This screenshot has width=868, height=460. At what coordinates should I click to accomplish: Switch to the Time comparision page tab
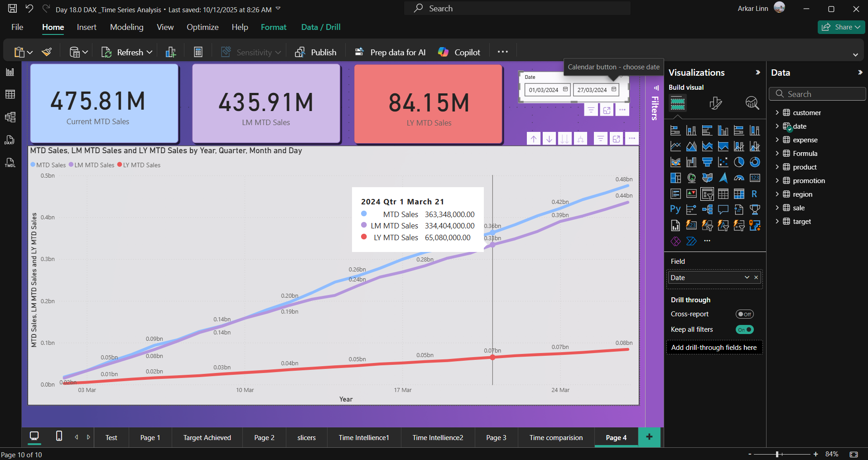556,437
